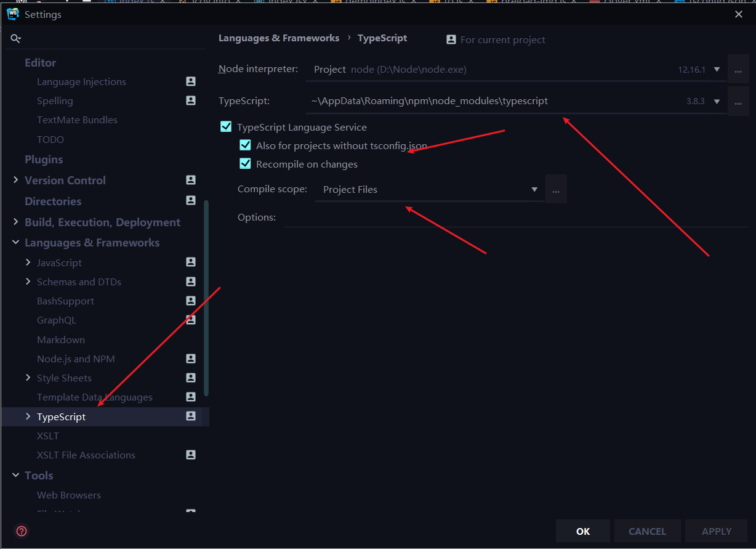Select Spelling settings page
This screenshot has width=756, height=549.
55,100
